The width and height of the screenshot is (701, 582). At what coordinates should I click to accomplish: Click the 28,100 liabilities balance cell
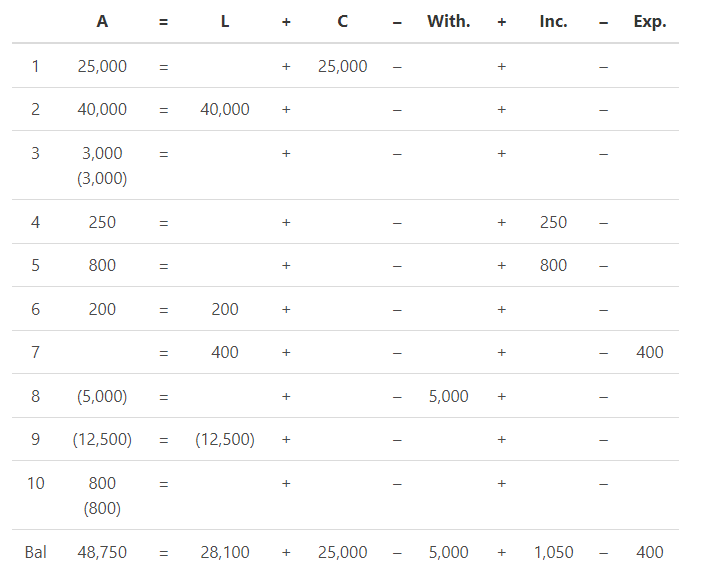click(225, 552)
